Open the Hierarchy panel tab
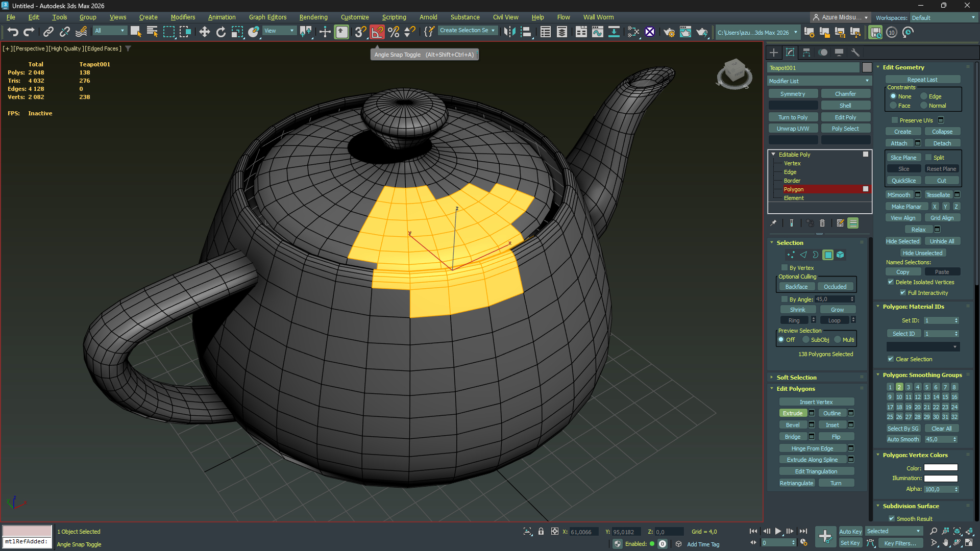 (x=806, y=53)
